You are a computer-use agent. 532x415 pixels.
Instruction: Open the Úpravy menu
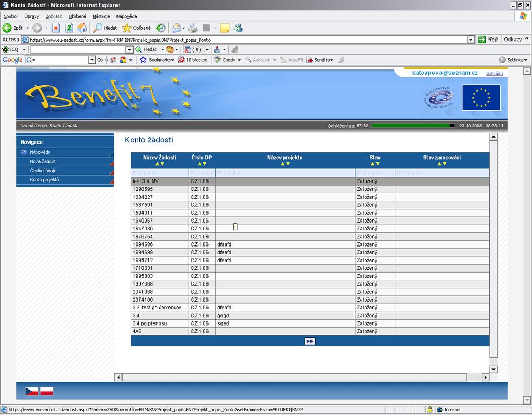(x=32, y=16)
